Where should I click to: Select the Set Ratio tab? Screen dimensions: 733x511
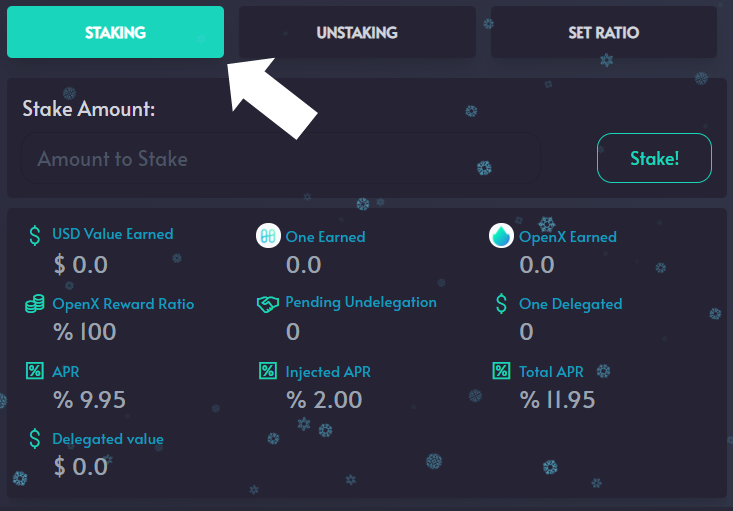(604, 32)
